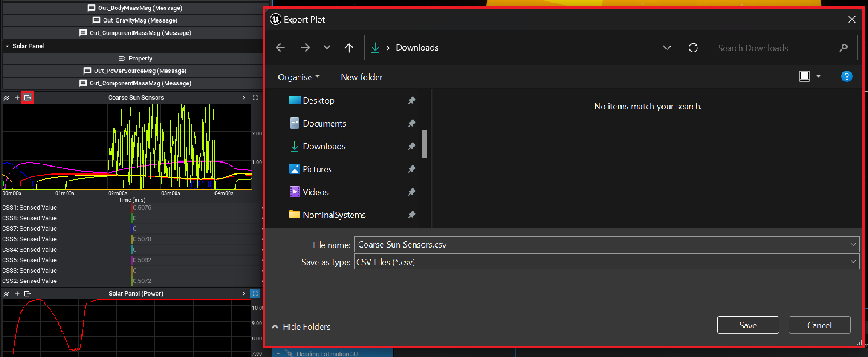868x357 pixels.
Task: Click the purple CSS5 color swatch
Action: [x=132, y=260]
